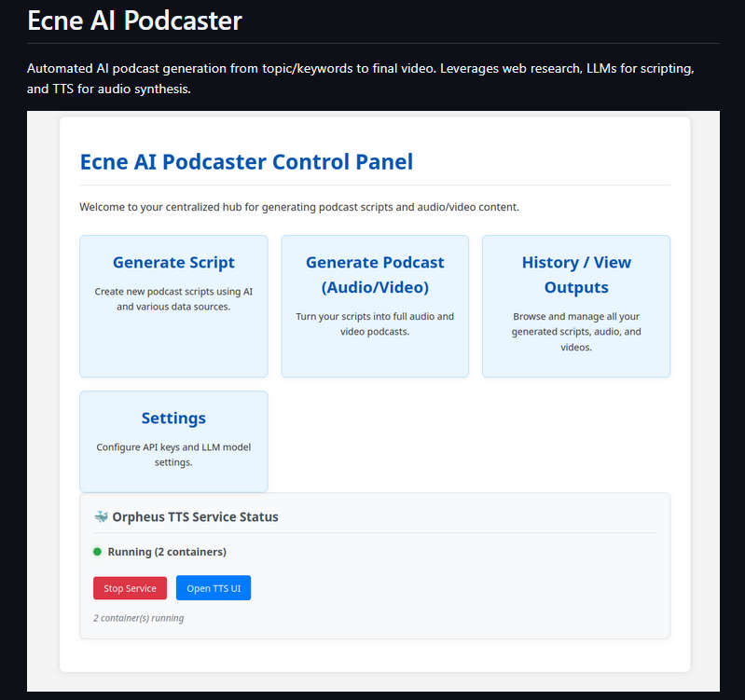Click the Ecne AI Podcaster page title
This screenshot has width=745, height=700.
(x=134, y=21)
